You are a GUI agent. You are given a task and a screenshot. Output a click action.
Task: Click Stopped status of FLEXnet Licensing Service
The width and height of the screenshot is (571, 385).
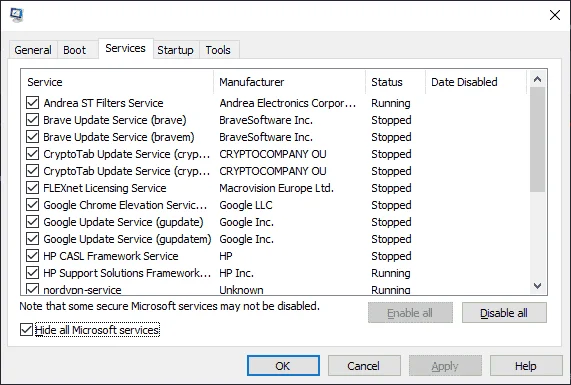[391, 188]
